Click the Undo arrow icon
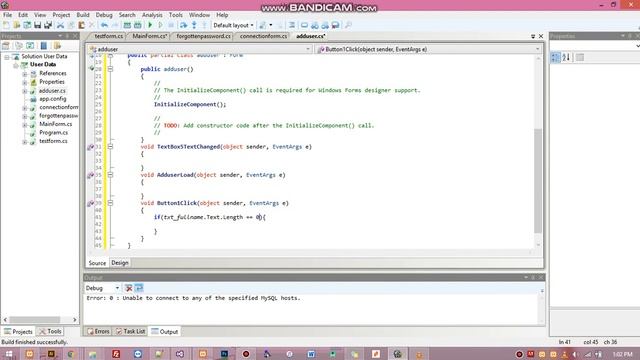Screen dimensions: 640x360 pos(104,25)
